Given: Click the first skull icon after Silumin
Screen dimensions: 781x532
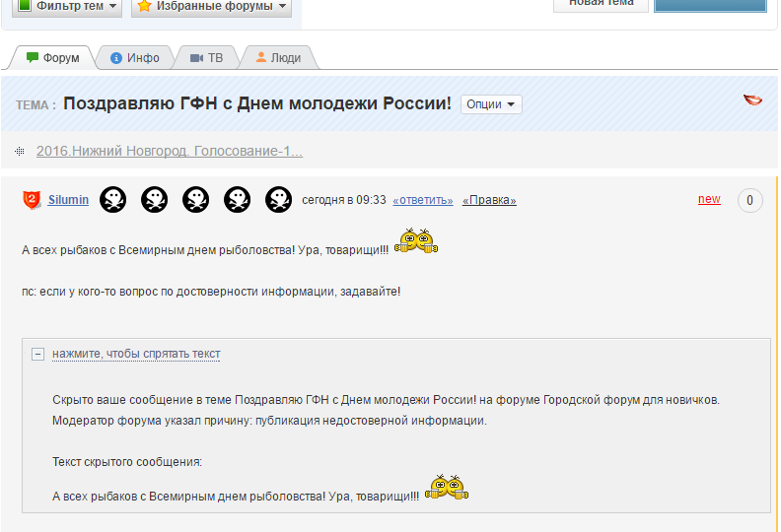Looking at the screenshot, I should 113,200.
